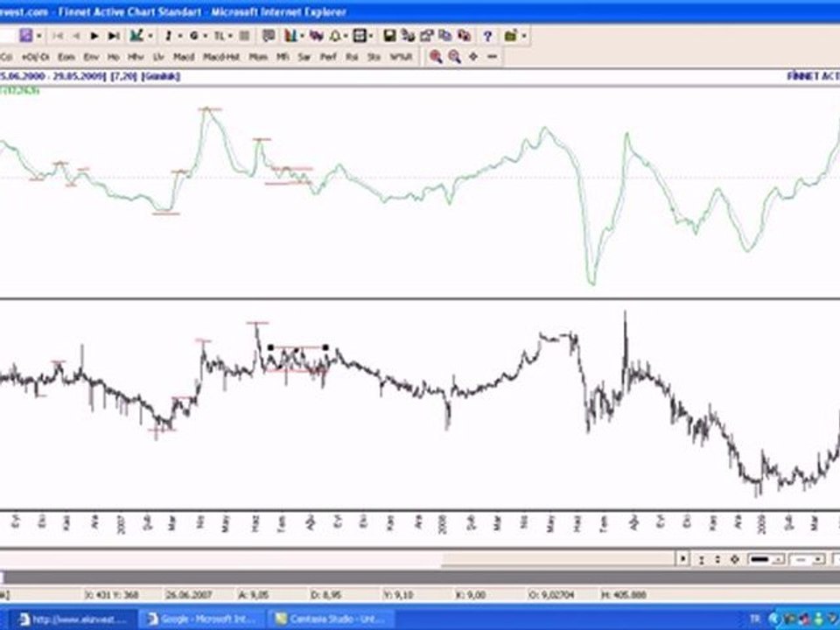Click the gray grid icon after TL

(x=244, y=36)
